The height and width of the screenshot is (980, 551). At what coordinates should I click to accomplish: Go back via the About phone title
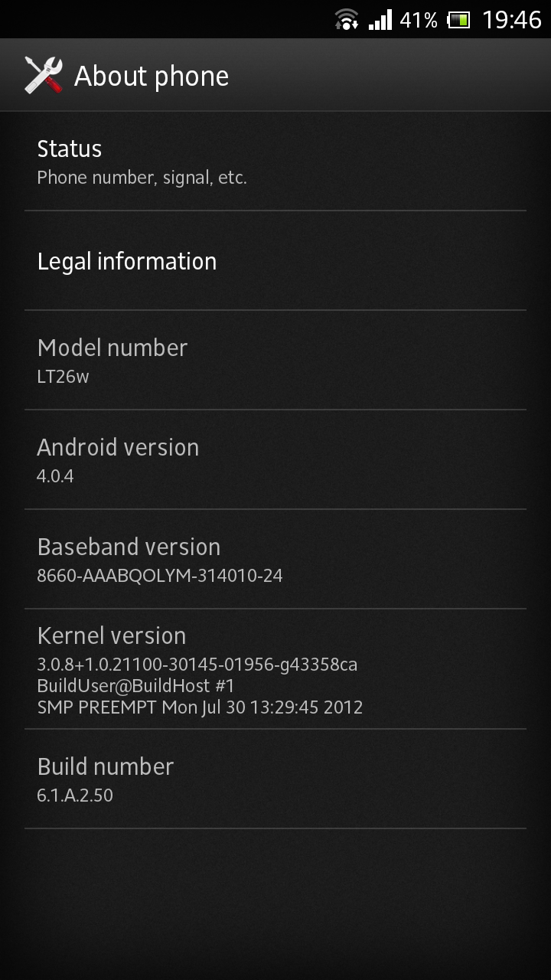click(152, 76)
